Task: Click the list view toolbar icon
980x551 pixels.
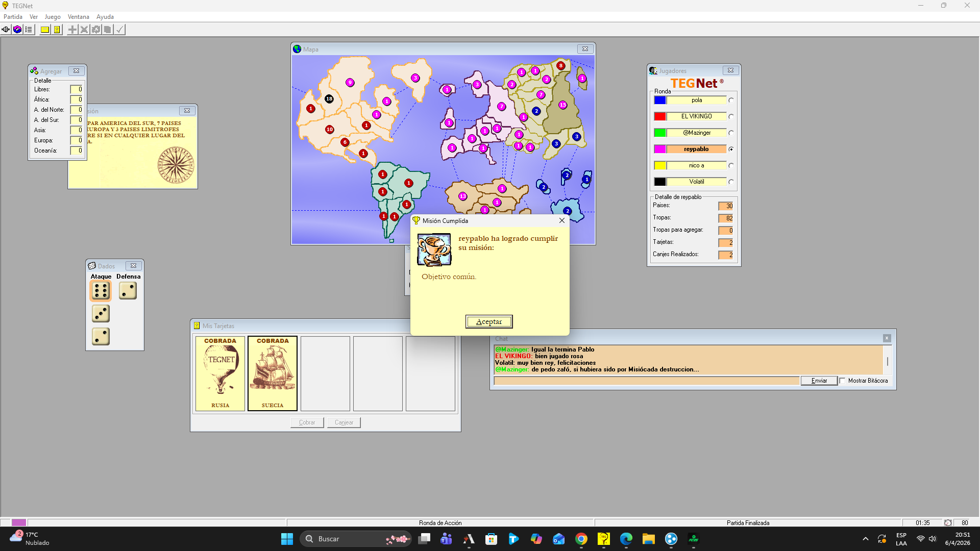Action: (x=29, y=30)
